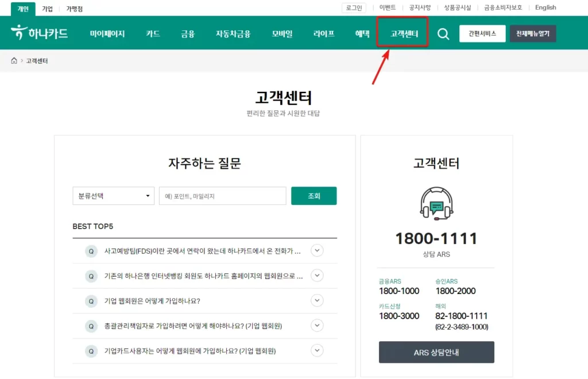This screenshot has width=588, height=379.
Task: Open question about 하나은행 인터넷뱅킹 회원
Action: 204,276
